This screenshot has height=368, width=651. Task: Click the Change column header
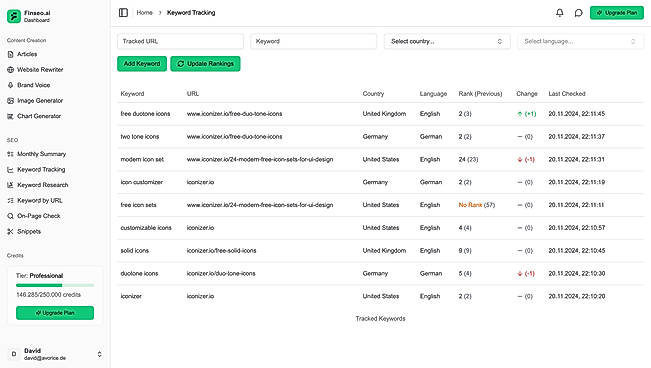tap(527, 94)
